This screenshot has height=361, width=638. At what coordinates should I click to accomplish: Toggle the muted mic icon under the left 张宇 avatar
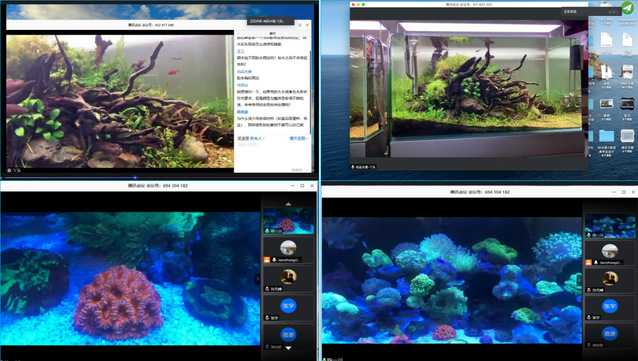click(267, 318)
